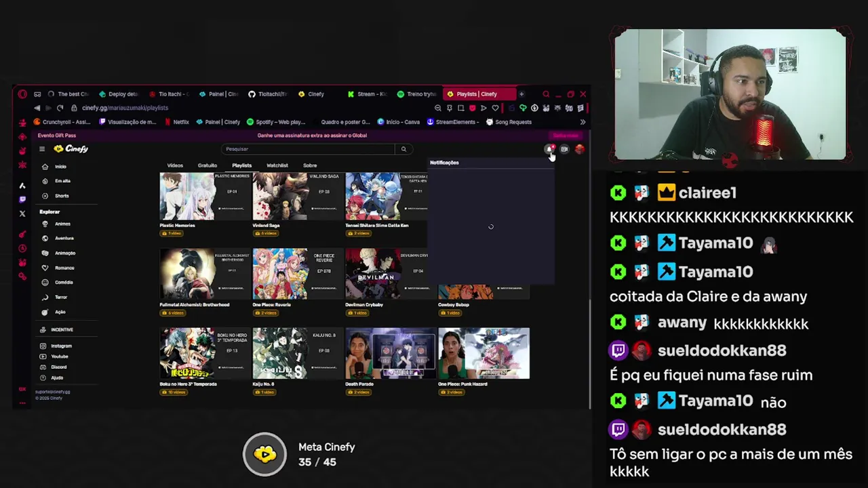The height and width of the screenshot is (488, 868).
Task: Open the Spotify Web player bookmark
Action: [x=276, y=122]
